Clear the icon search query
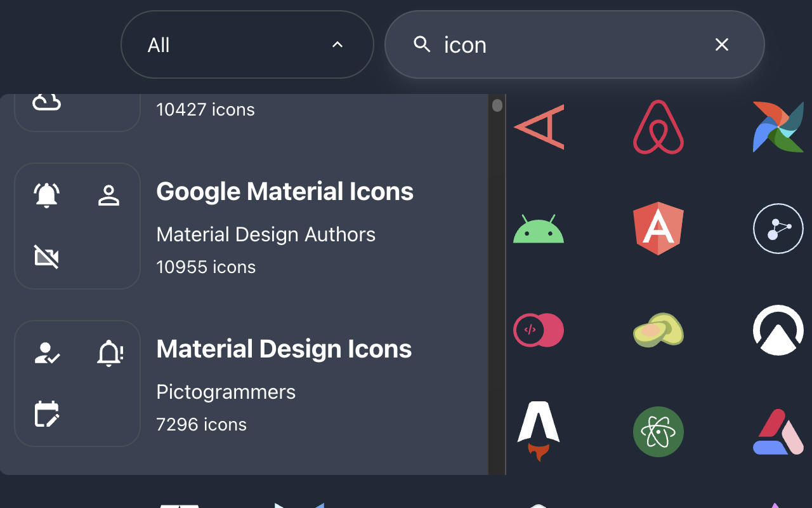812x508 pixels. click(722, 44)
